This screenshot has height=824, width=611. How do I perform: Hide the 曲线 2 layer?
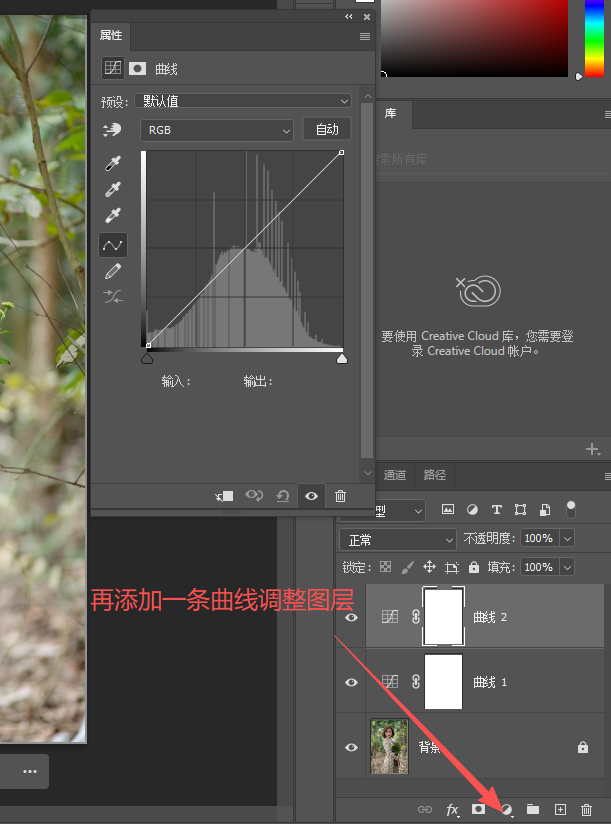click(351, 617)
